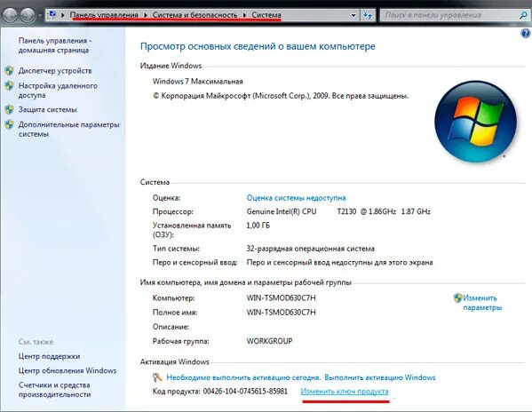Click the copyright line 'Корпорация Майкрософт'

coord(281,96)
